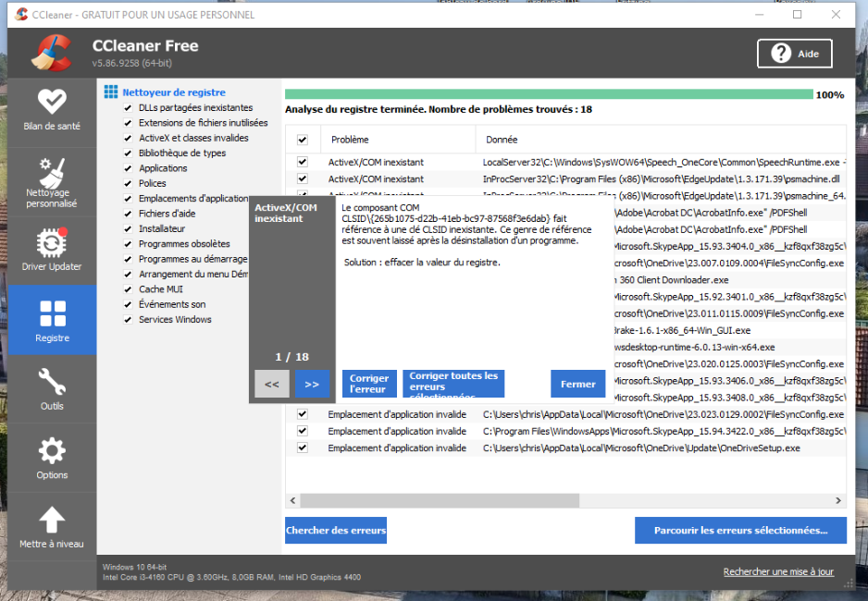Select row with SkypeApp_15.94.3422.0 path
868x601 pixels.
tap(567, 431)
